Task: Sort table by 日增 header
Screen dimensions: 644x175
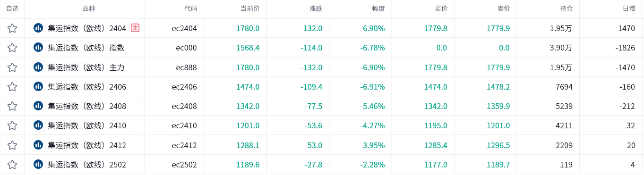Action: [629, 8]
